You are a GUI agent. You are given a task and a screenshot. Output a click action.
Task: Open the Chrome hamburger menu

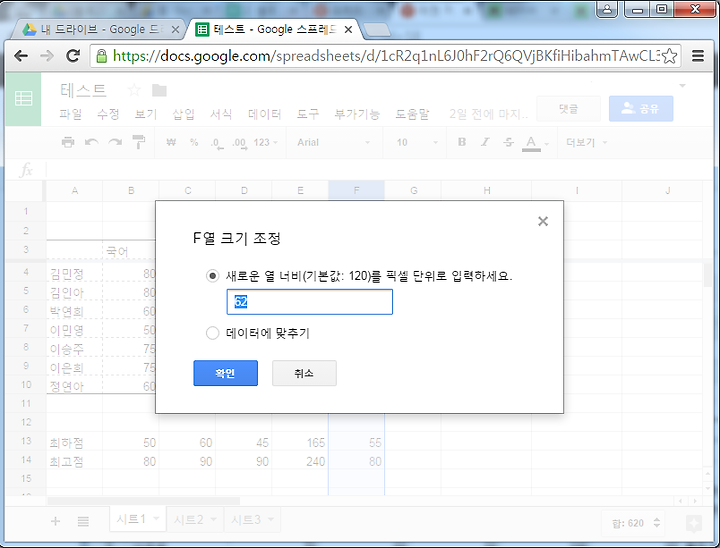pos(698,56)
